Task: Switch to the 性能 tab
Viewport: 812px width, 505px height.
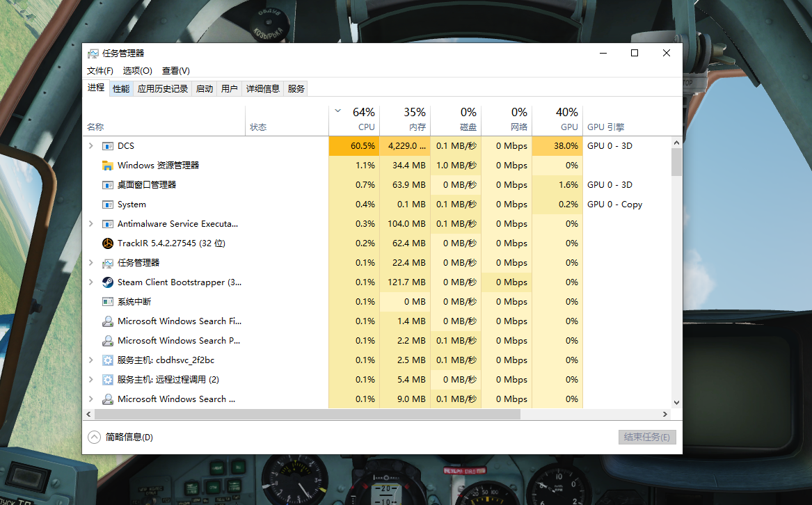Action: click(121, 89)
